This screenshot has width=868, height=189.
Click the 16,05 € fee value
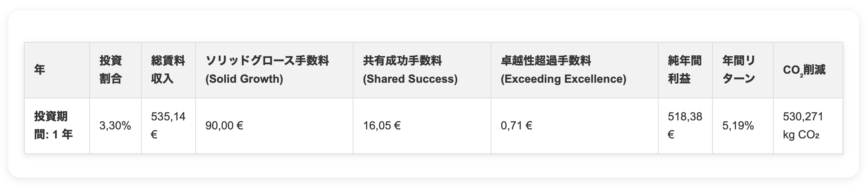[x=382, y=126]
